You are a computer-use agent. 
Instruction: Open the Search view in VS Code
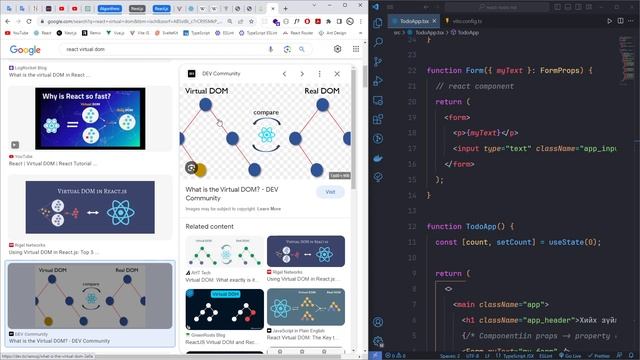[378, 42]
